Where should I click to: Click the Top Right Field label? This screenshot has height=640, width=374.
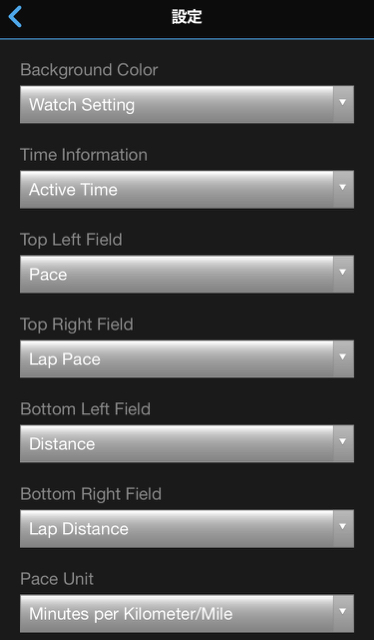(x=77, y=325)
